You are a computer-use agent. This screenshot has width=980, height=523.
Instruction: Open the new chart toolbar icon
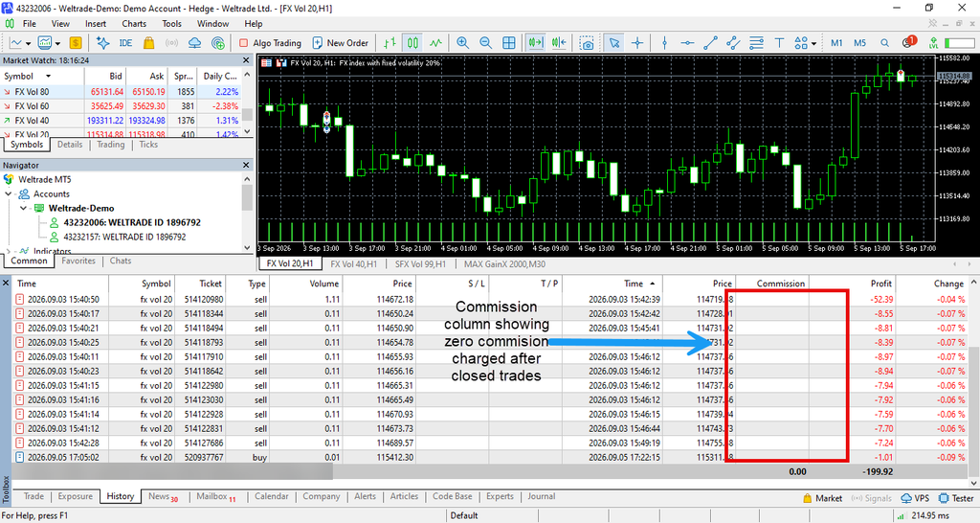point(15,43)
